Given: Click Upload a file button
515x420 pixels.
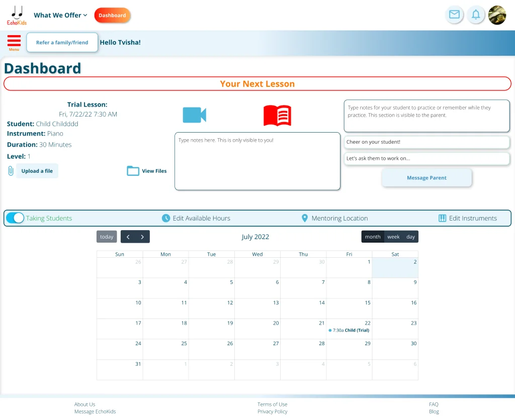Looking at the screenshot, I should coord(37,171).
